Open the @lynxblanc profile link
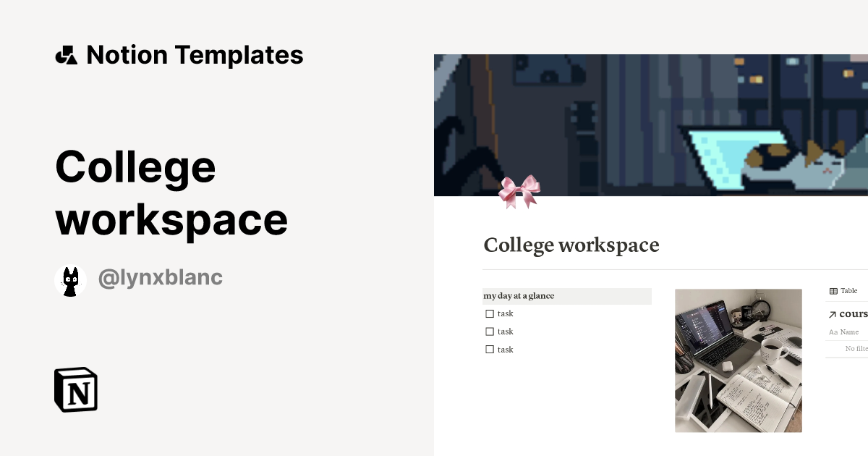 point(161,277)
